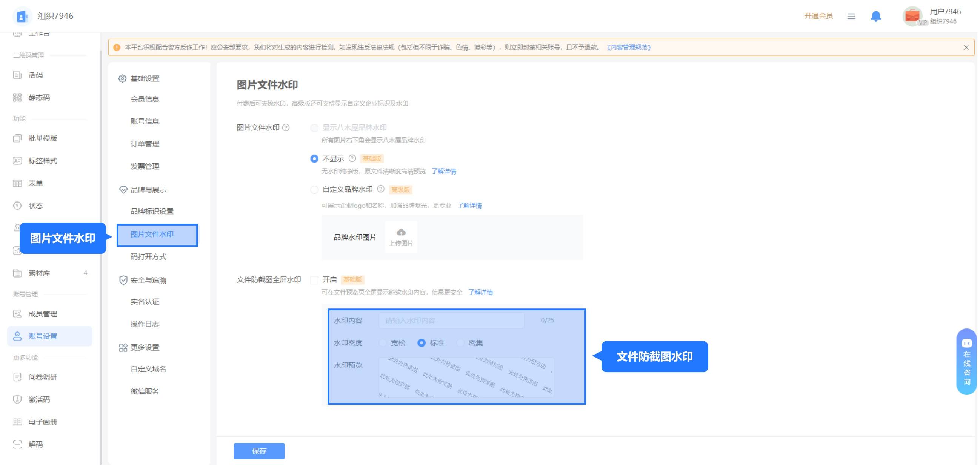Click the 状态 icon in sidebar

(x=17, y=206)
